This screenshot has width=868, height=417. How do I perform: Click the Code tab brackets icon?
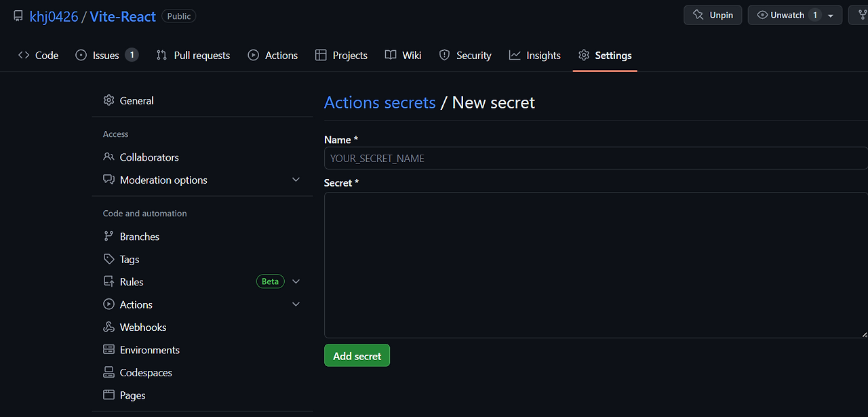point(24,55)
